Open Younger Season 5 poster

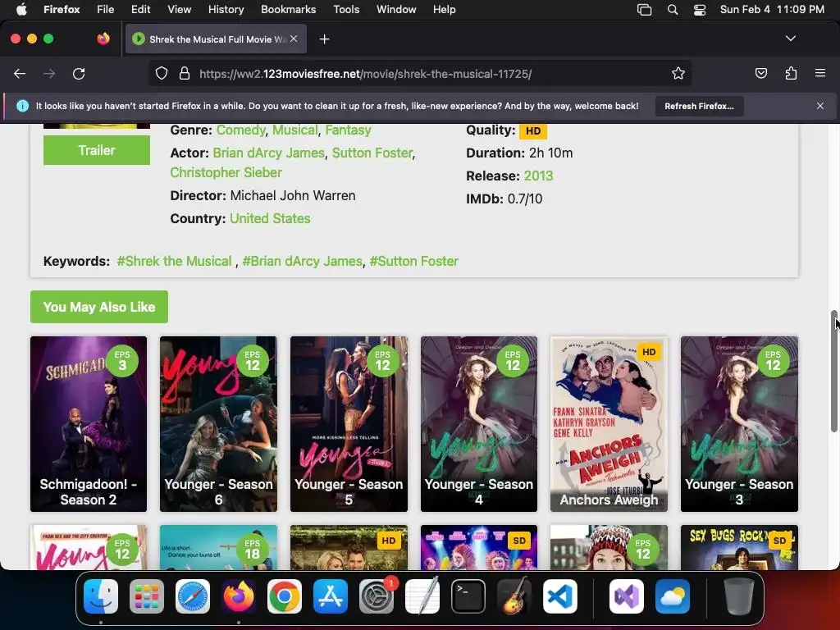(x=349, y=424)
